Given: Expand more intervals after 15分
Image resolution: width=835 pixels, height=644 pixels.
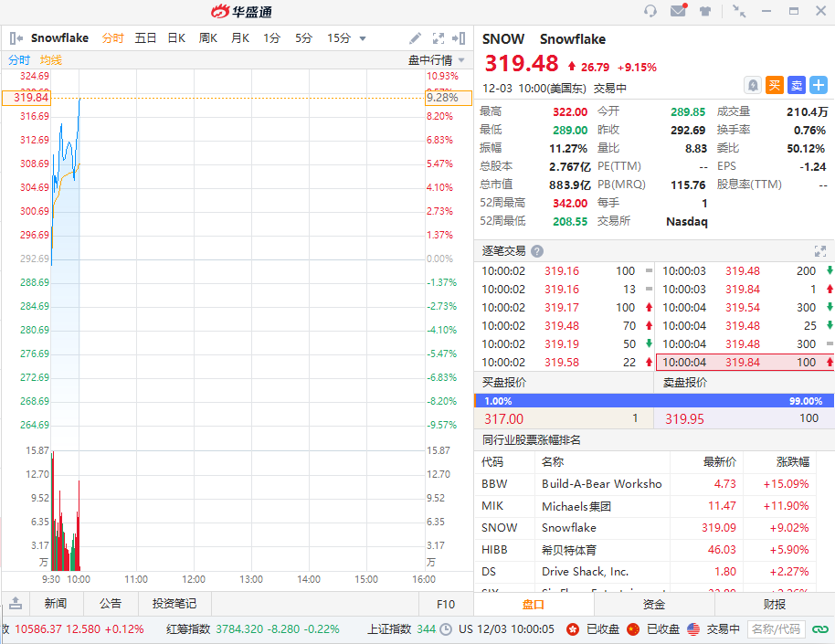Looking at the screenshot, I should click(363, 38).
